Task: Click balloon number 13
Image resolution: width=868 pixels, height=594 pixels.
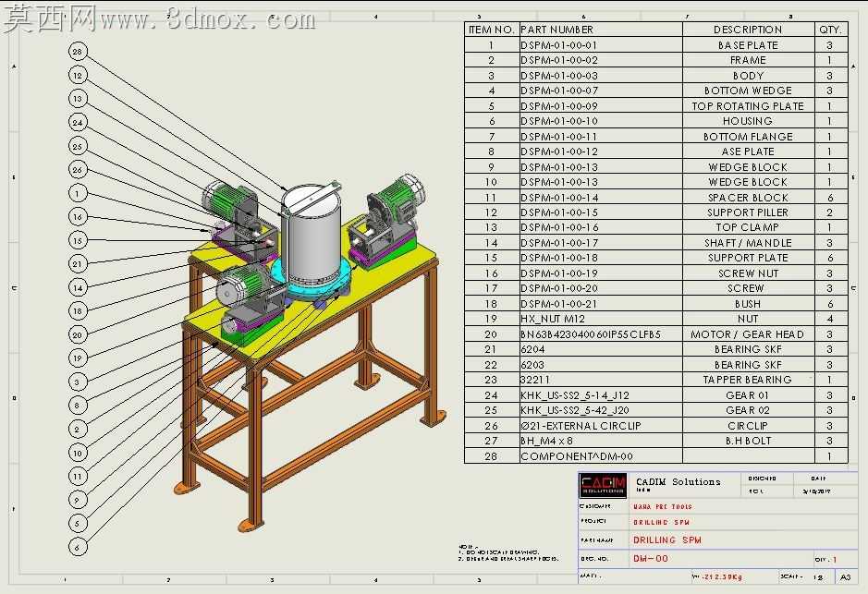Action: (x=78, y=99)
